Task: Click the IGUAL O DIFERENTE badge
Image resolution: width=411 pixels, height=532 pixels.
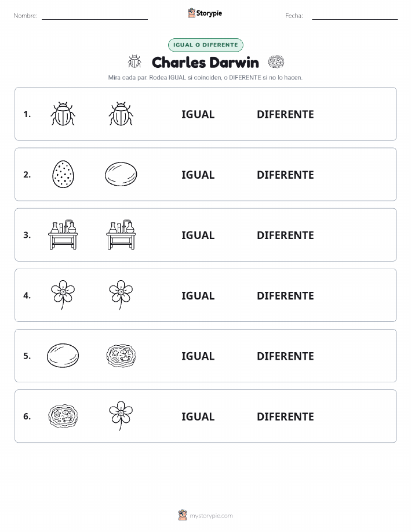Action: tap(205, 45)
